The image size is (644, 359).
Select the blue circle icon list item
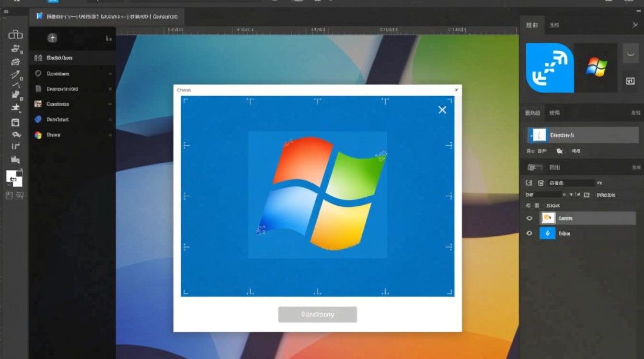tap(38, 119)
